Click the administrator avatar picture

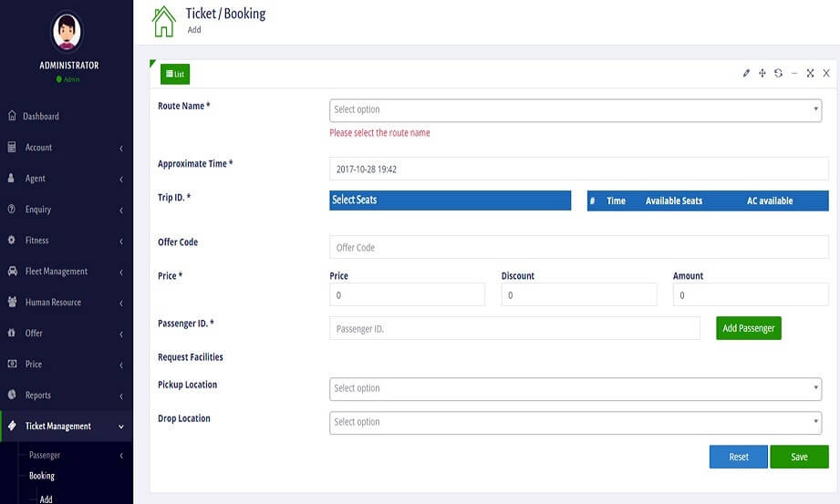coord(67,32)
